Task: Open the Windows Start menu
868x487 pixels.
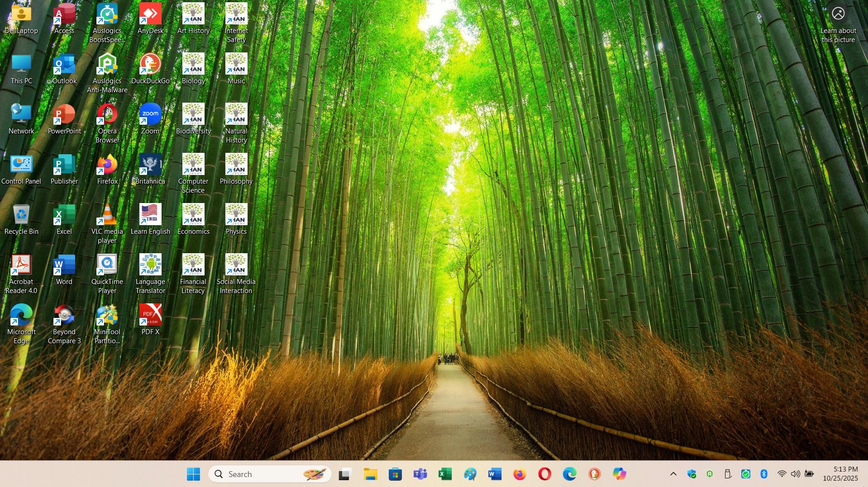Action: point(193,474)
